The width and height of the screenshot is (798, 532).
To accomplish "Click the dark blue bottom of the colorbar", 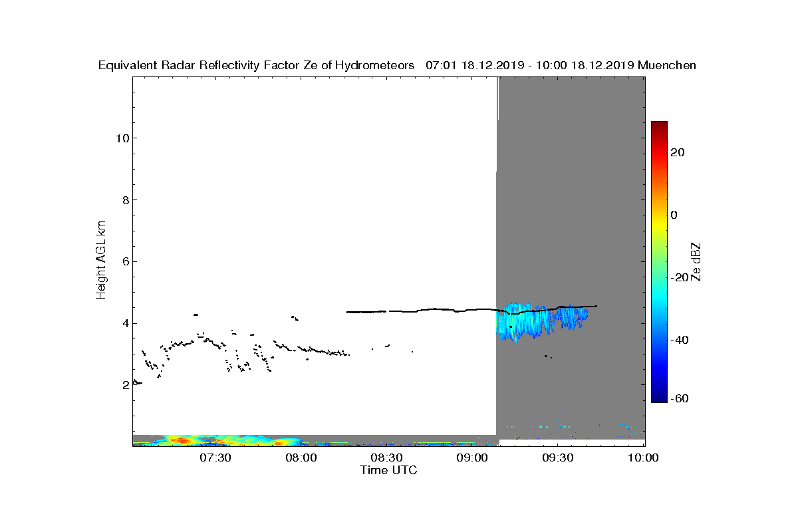I will (x=659, y=398).
